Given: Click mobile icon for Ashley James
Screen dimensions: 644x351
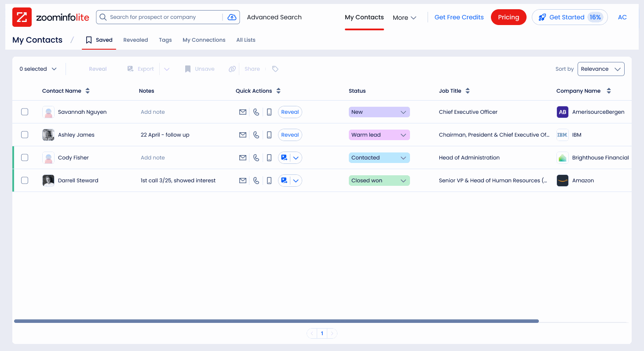Looking at the screenshot, I should (269, 135).
